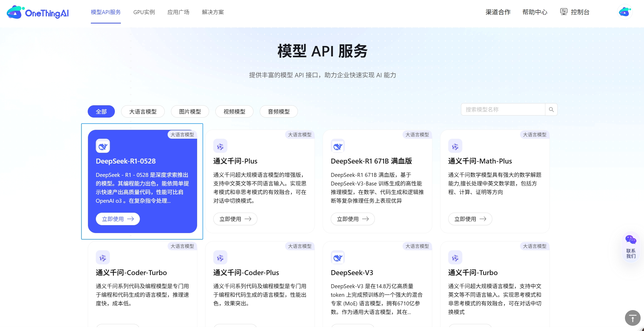
Task: Click the Qwen icon on 通义千问-Plus card
Action: coord(220,146)
